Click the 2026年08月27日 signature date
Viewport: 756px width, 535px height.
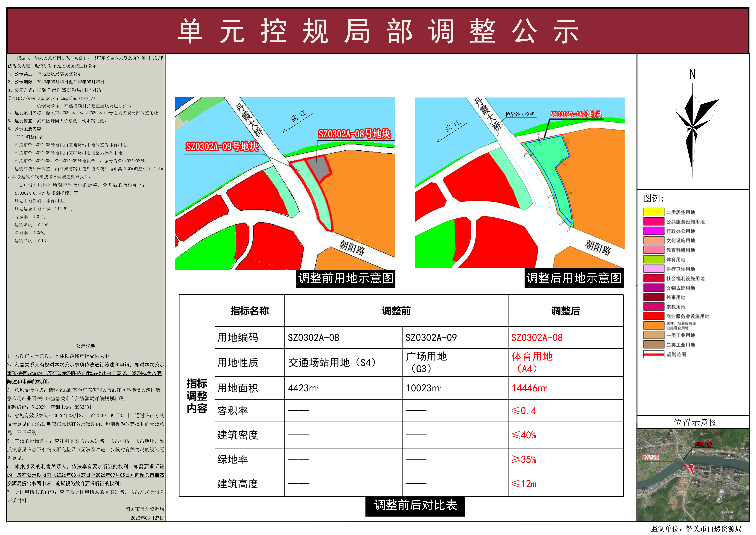(147, 518)
